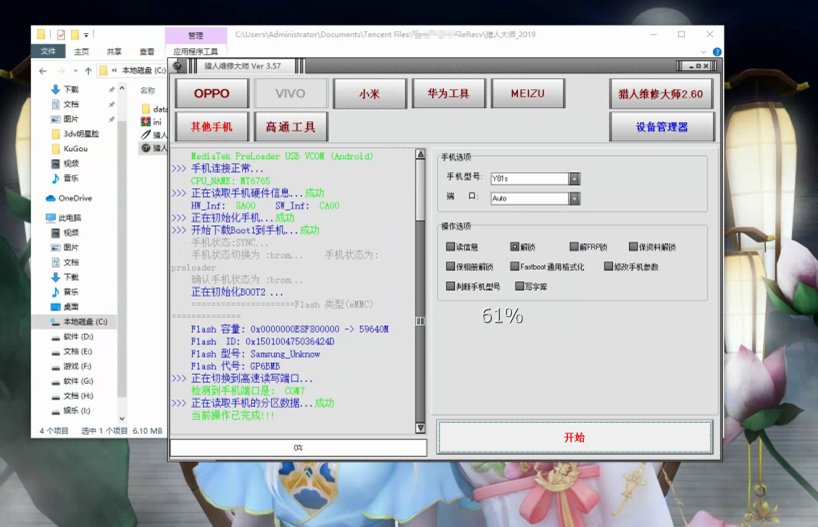Select the ini archive file icon
The width and height of the screenshot is (818, 527).
coord(146,122)
